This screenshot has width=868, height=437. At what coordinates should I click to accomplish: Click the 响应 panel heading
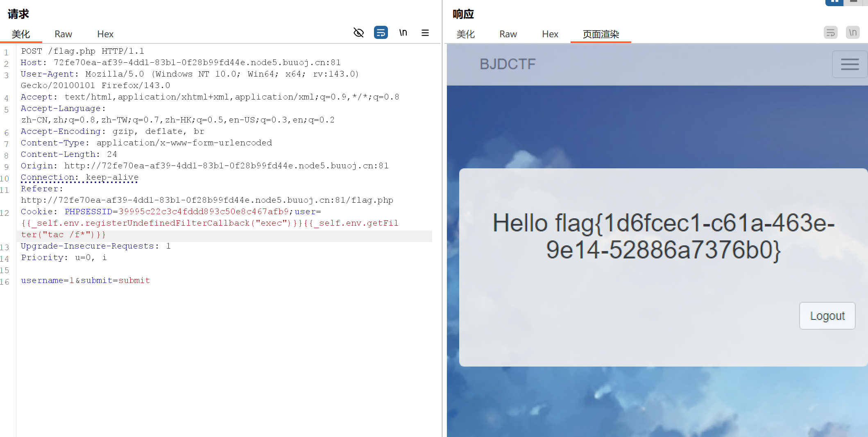pos(463,14)
